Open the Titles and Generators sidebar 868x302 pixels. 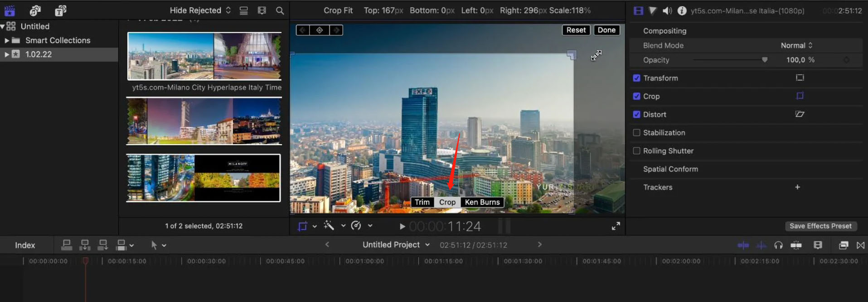tap(61, 10)
